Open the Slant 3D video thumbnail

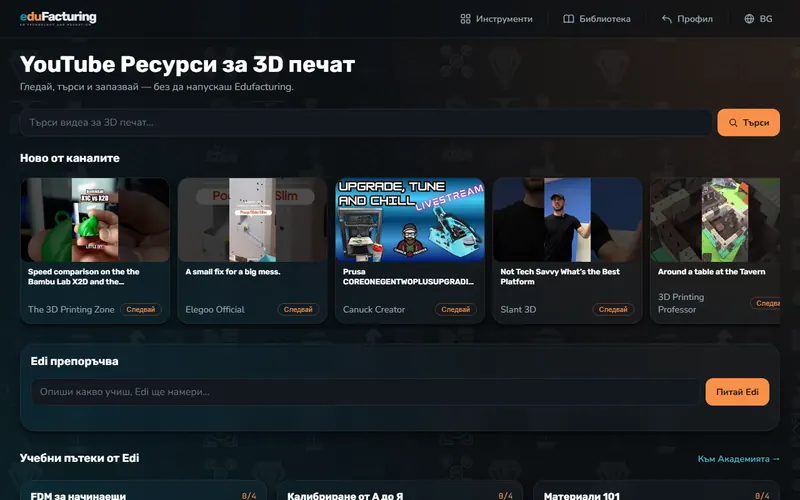567,220
